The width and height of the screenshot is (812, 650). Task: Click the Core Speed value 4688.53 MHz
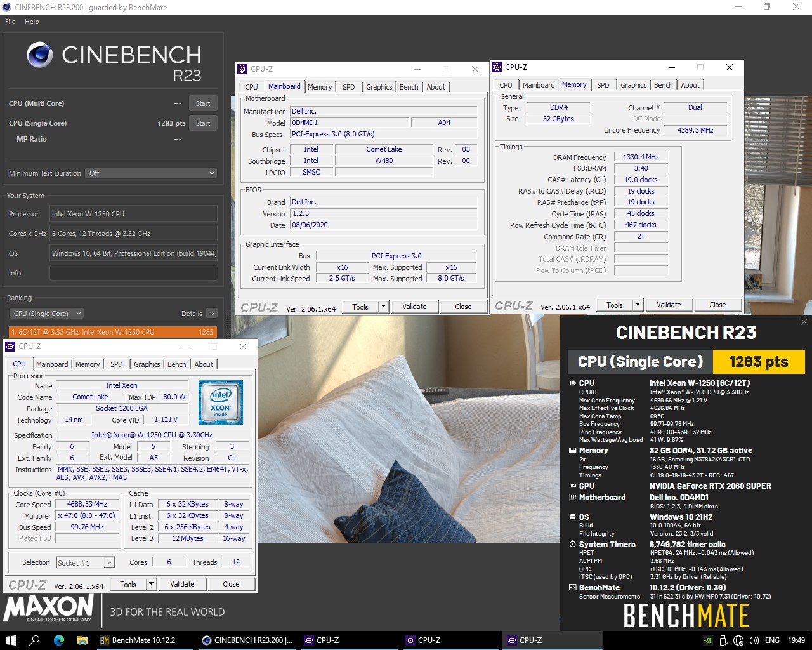pyautogui.click(x=88, y=504)
